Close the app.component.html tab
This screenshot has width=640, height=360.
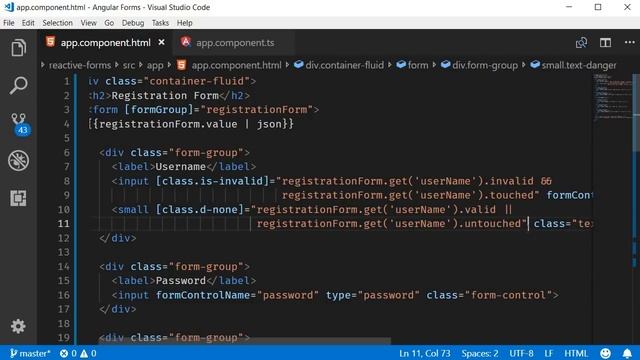[x=162, y=42]
